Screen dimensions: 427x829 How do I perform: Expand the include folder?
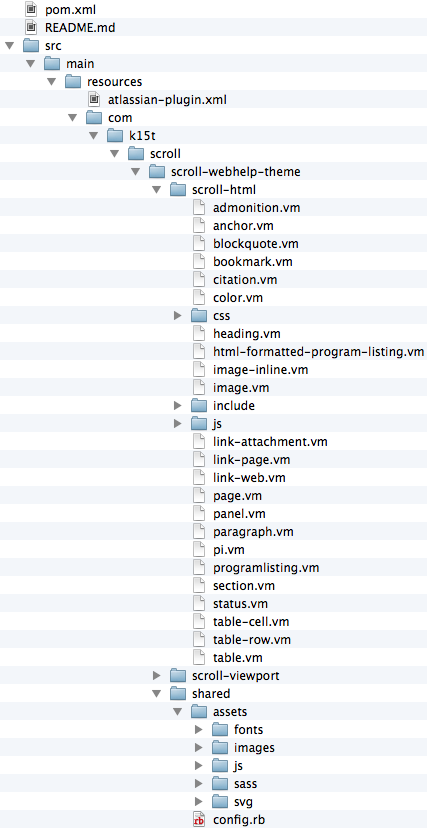178,406
